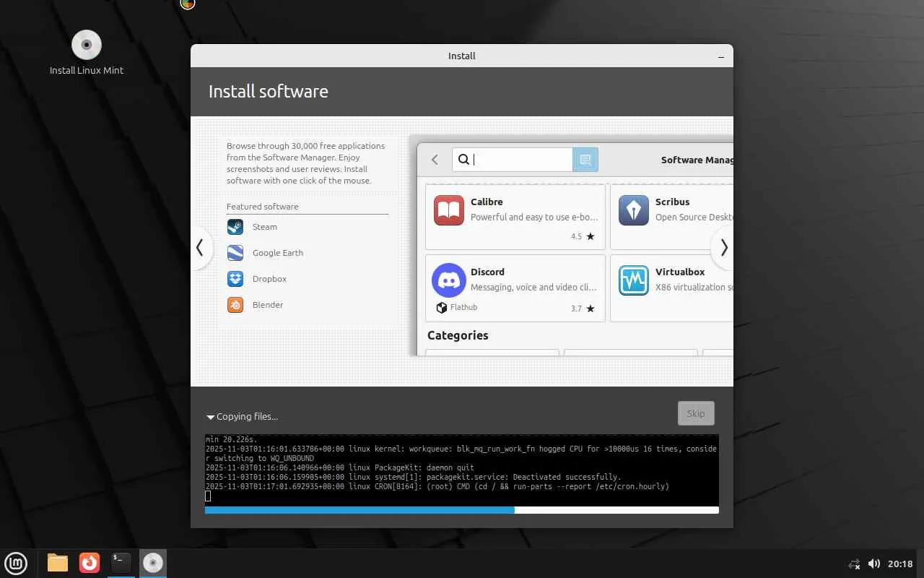Image resolution: width=924 pixels, height=578 pixels.
Task: Click the star next to Discord's 3.7 rating
Action: click(590, 309)
